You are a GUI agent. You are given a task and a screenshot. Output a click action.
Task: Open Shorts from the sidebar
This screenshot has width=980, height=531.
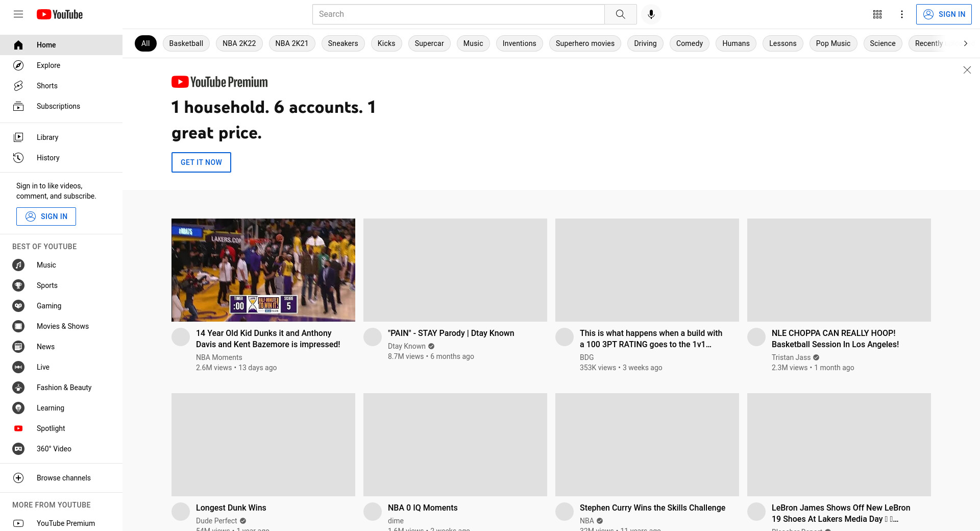[x=61, y=86]
